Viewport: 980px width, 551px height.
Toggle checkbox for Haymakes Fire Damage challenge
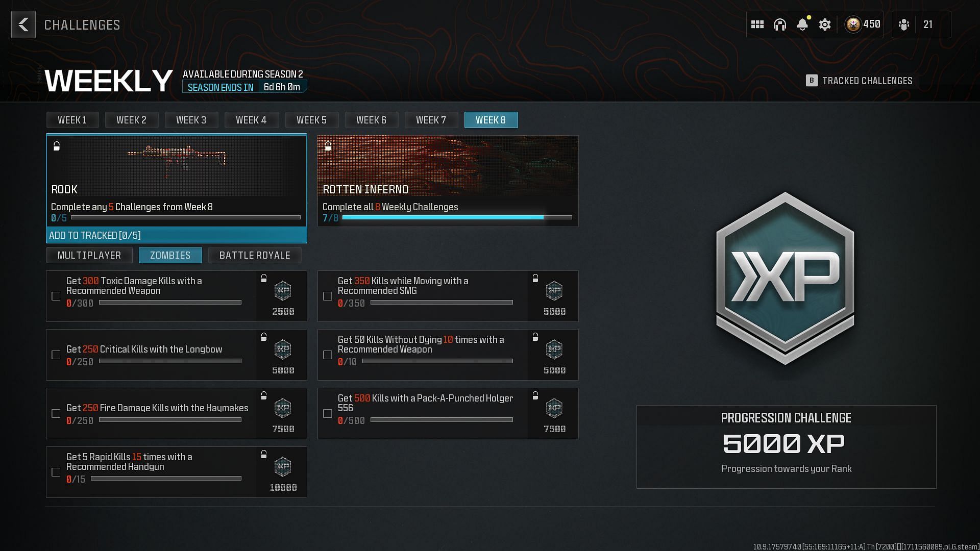pyautogui.click(x=56, y=413)
